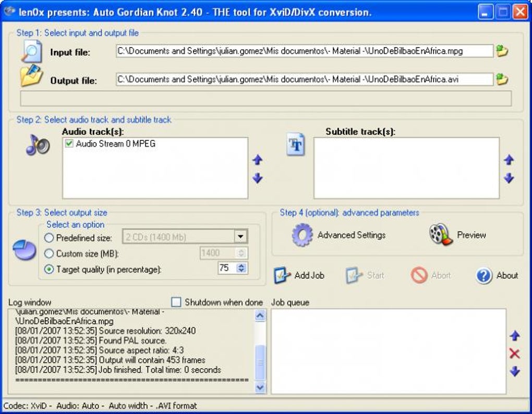Screen dimensions: 532x414
Task: Increase target quality percentage spinner
Action: [241, 266]
